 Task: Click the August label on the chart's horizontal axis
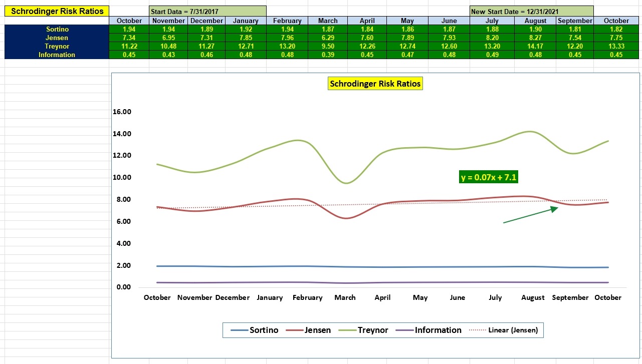533,297
